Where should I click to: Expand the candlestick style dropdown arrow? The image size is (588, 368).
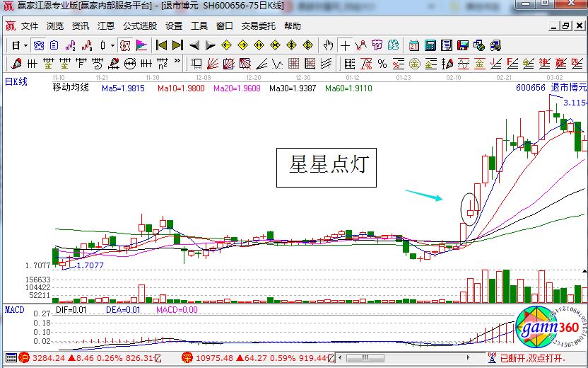[113, 45]
